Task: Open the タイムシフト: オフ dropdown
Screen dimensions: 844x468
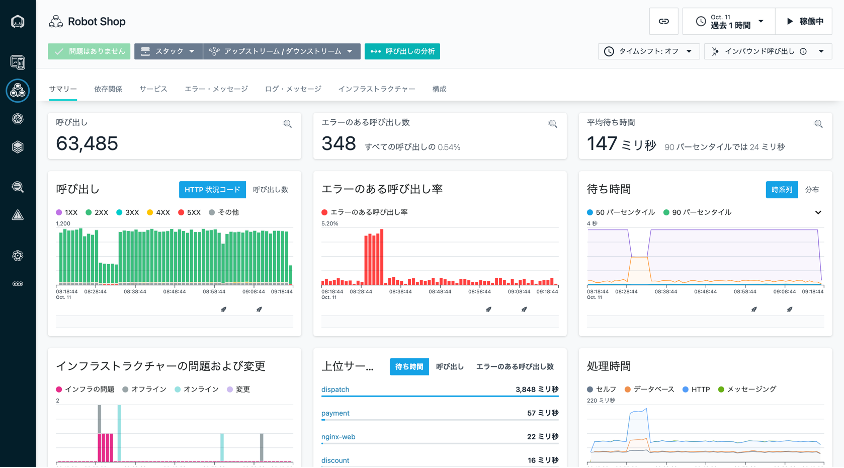Action: coord(649,52)
